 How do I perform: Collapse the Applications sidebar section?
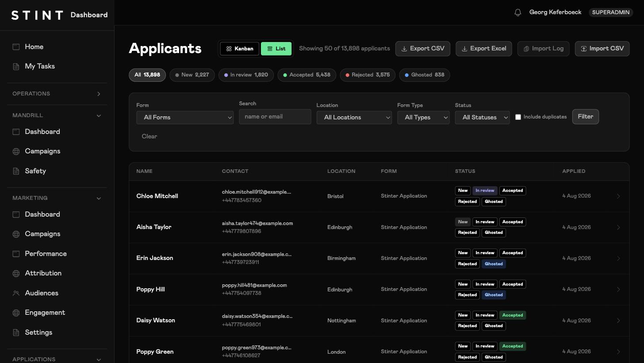pos(99,359)
